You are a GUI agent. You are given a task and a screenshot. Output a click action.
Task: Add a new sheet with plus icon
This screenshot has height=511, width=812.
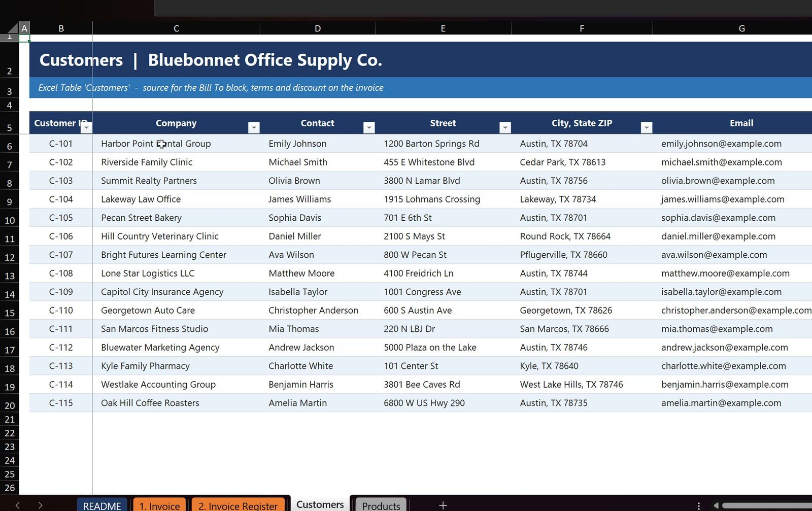click(x=443, y=505)
